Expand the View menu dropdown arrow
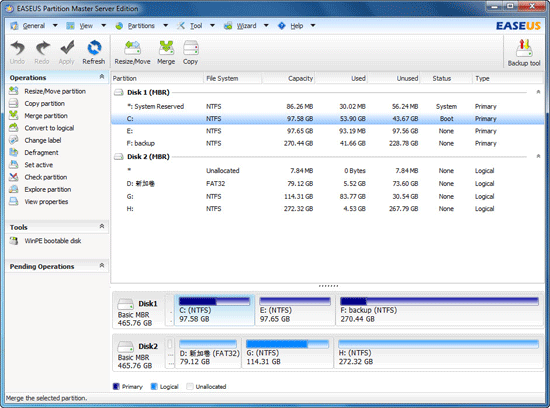 [x=103, y=26]
